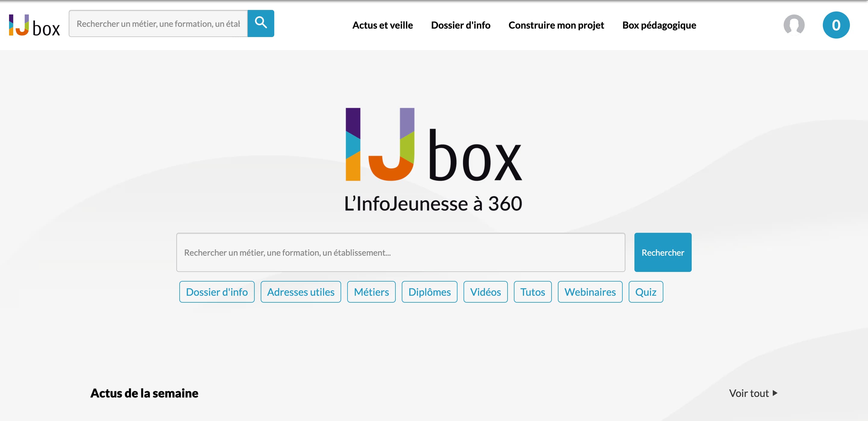The width and height of the screenshot is (868, 421).
Task: Open the Dossier d'info header menu
Action: [x=460, y=25]
